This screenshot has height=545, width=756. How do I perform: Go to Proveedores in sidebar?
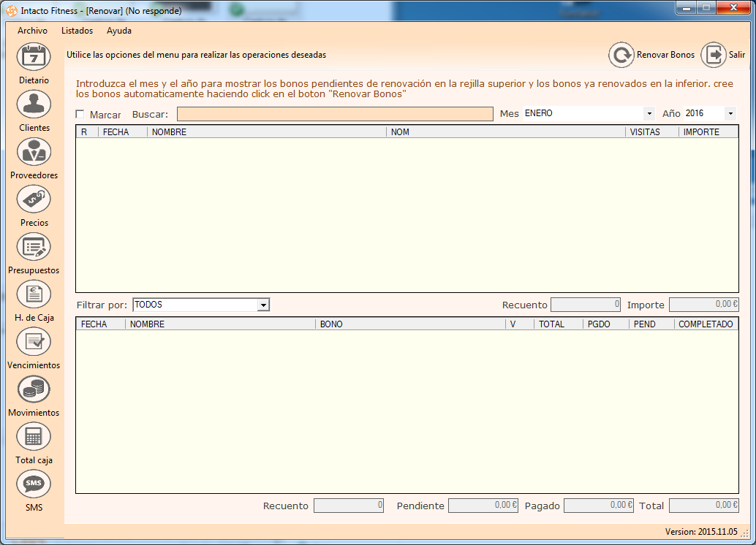(x=34, y=152)
